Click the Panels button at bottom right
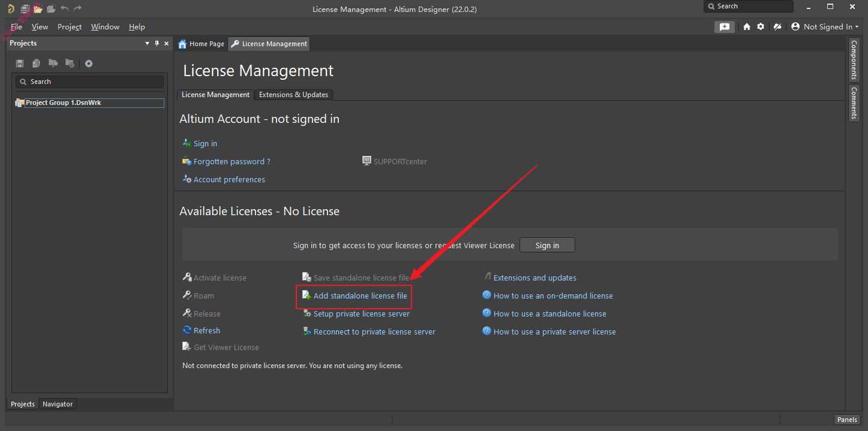The height and width of the screenshot is (431, 868). [x=848, y=420]
